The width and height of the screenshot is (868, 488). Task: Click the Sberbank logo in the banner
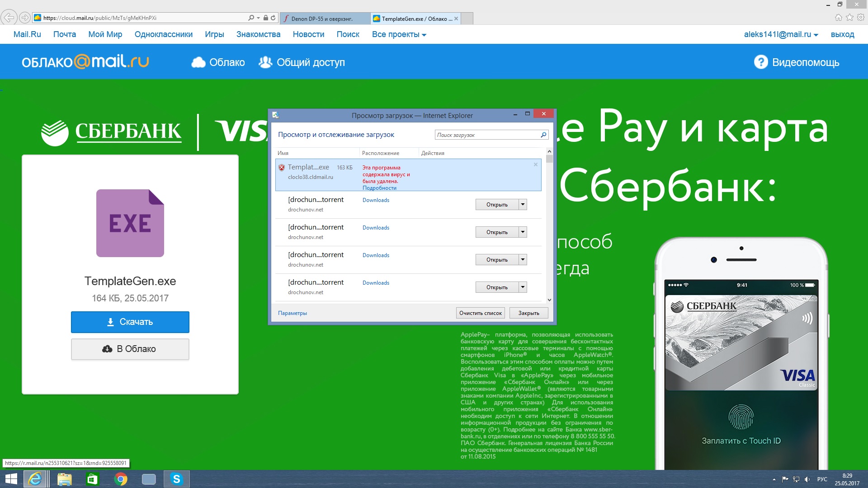(111, 131)
